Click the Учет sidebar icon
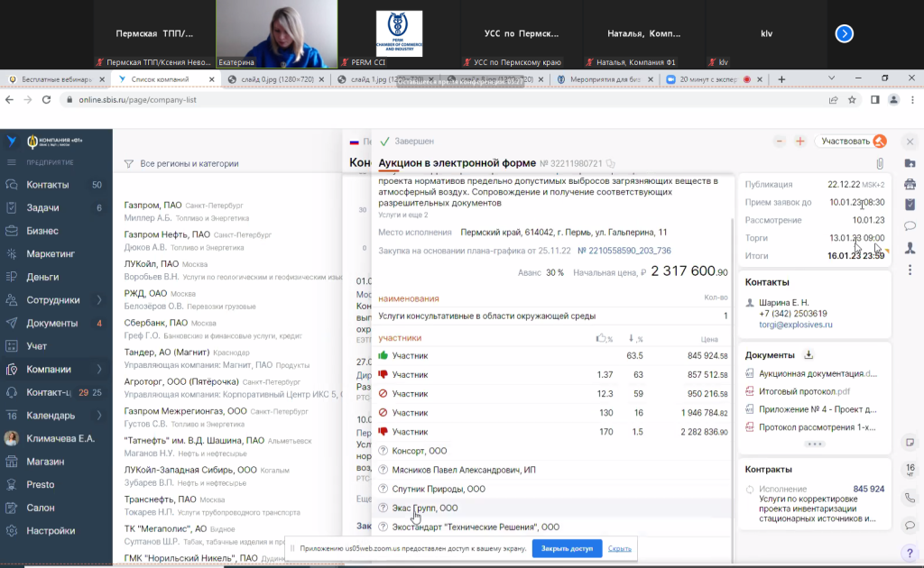Screen dimensions: 924x568 click(x=12, y=346)
